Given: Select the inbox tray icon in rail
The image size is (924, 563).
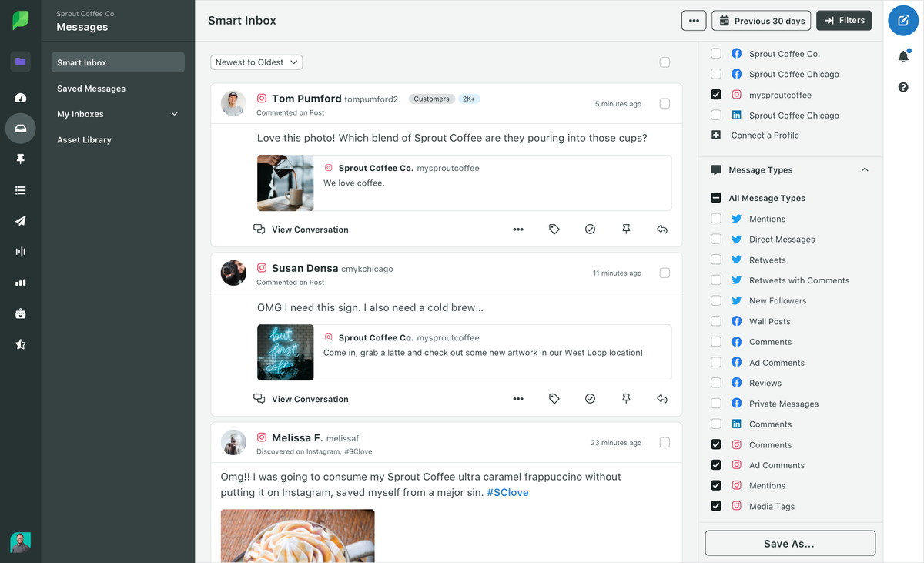Looking at the screenshot, I should click(x=21, y=129).
